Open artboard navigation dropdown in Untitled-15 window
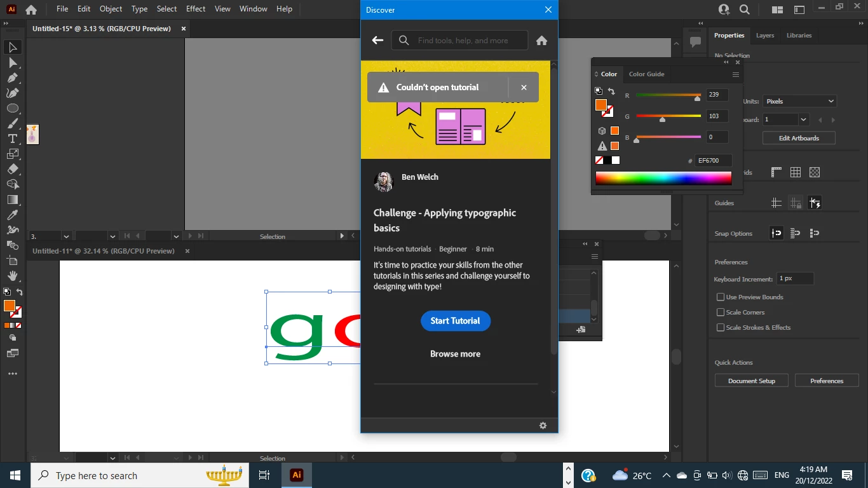This screenshot has width=868, height=488. (x=176, y=236)
